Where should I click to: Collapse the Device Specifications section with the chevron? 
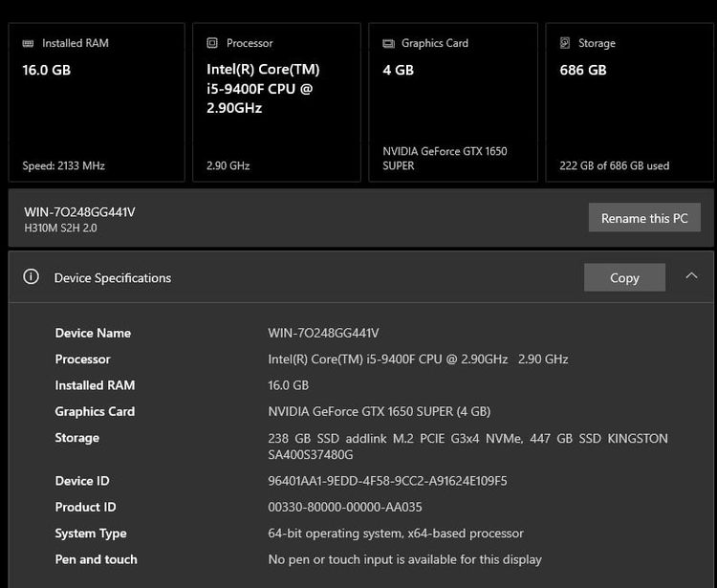point(691,276)
